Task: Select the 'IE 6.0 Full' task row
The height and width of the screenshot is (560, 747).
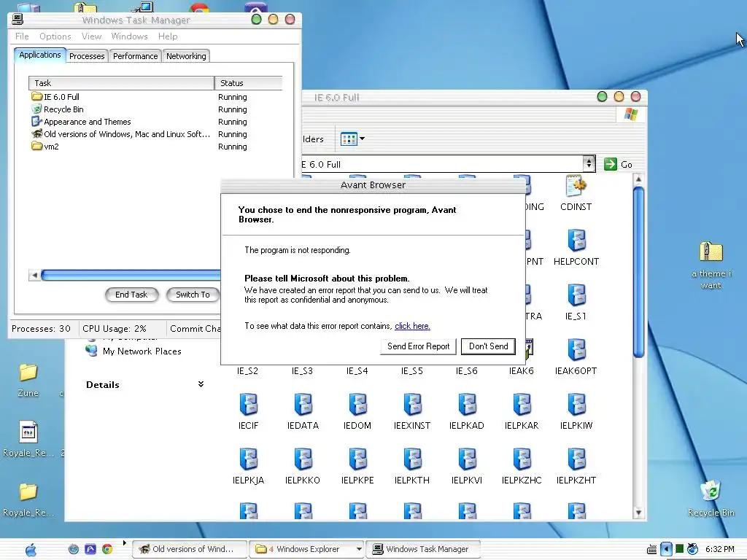Action: (155, 97)
